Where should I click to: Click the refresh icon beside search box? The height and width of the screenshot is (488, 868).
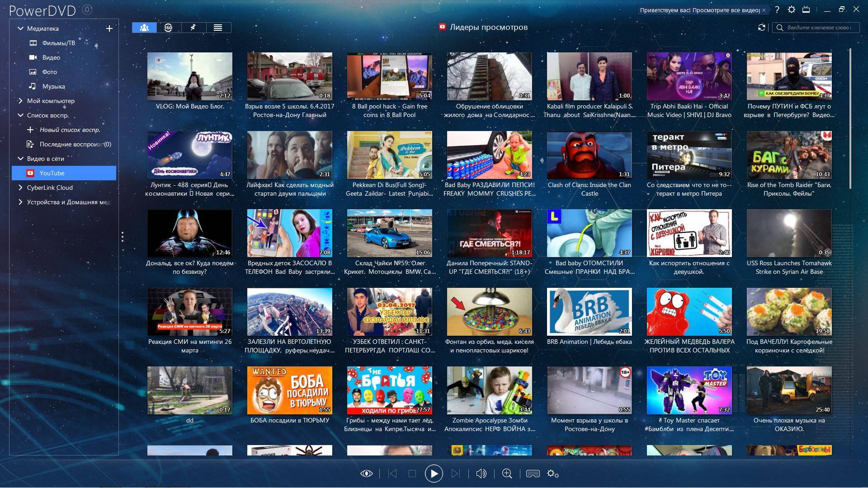tap(762, 28)
